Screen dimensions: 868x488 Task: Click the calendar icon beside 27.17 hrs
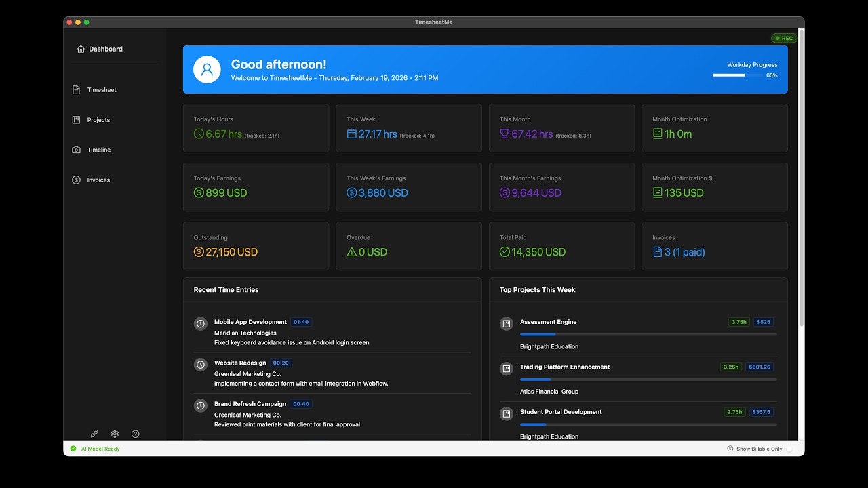pos(351,134)
